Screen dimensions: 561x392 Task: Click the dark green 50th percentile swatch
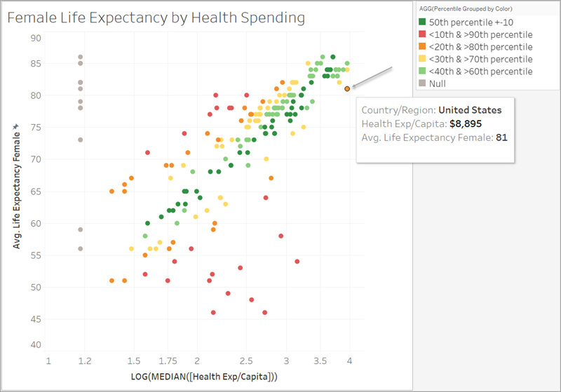pos(422,22)
